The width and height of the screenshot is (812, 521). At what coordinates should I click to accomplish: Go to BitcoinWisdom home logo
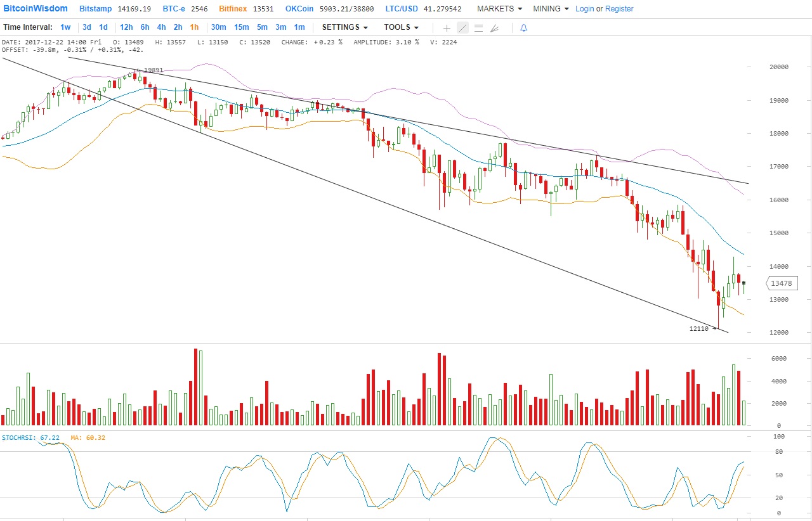tap(36, 9)
